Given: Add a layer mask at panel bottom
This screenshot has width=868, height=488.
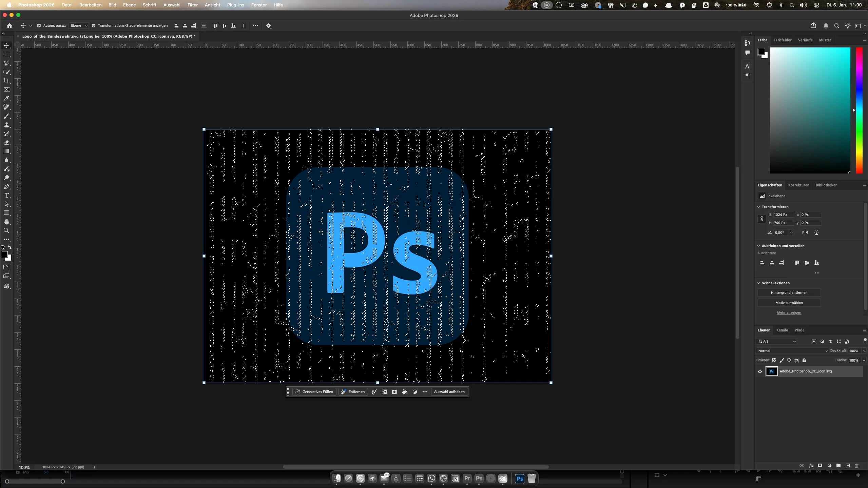Looking at the screenshot, I should [x=820, y=466].
